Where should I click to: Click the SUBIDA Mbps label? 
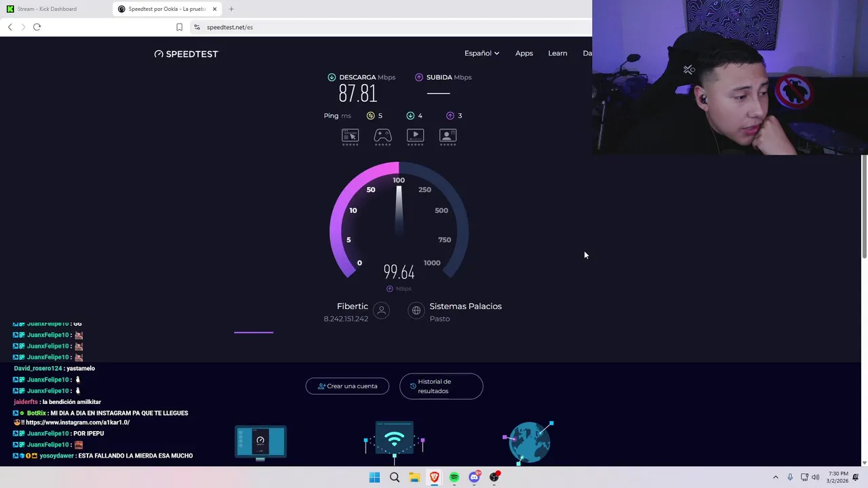(449, 77)
